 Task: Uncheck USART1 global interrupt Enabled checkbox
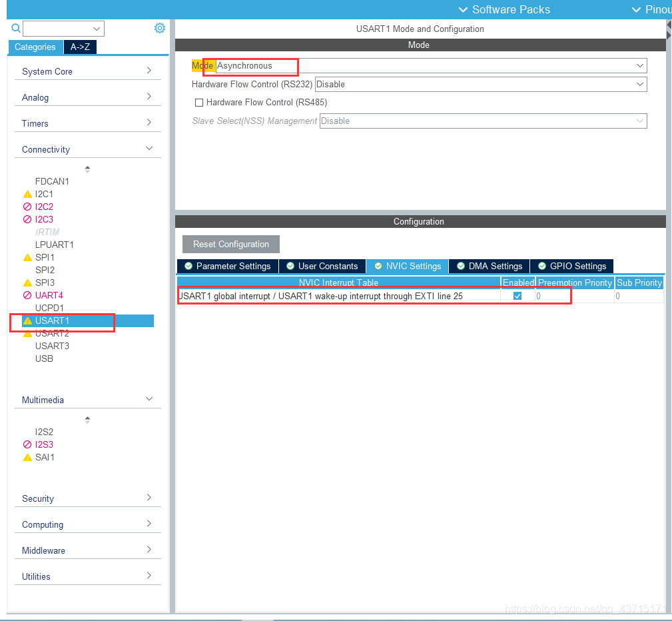click(517, 296)
